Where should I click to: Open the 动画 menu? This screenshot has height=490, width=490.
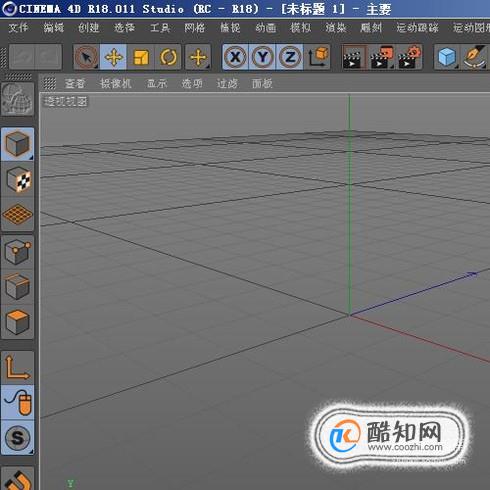click(266, 28)
